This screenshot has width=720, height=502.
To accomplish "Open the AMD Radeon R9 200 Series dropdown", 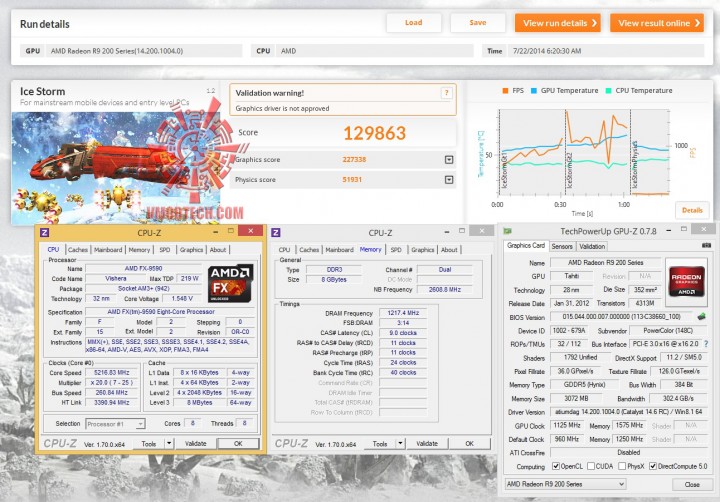I will (565, 484).
